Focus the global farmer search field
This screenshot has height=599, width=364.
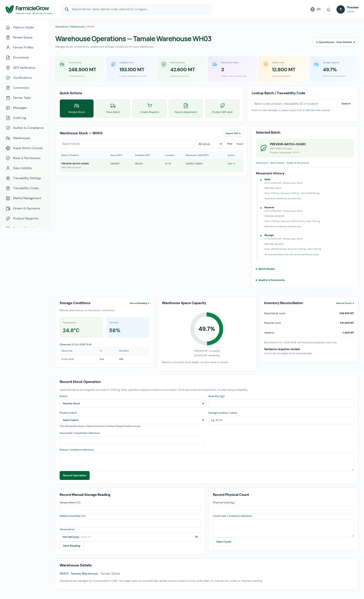tap(136, 10)
